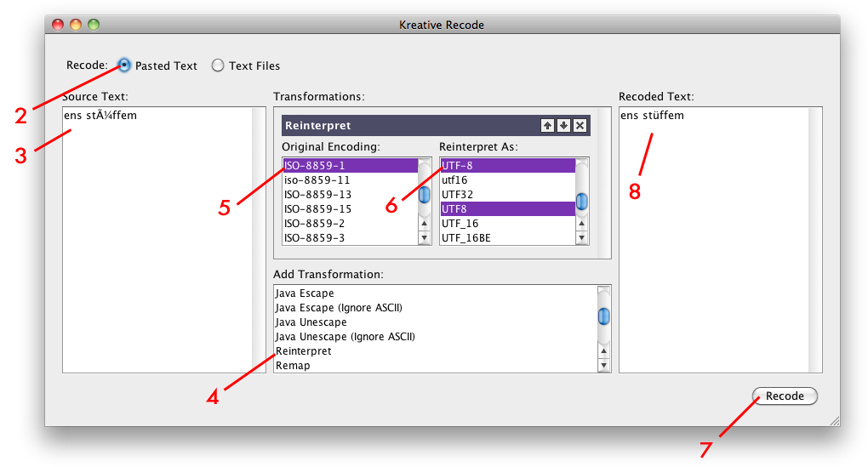The image size is (868, 467).
Task: Click the Recoded Text scrollbar track
Action: click(x=815, y=240)
